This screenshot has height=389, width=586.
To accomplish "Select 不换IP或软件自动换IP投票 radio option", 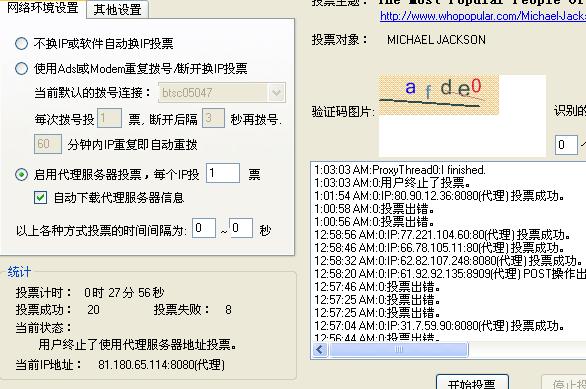I will [21, 44].
